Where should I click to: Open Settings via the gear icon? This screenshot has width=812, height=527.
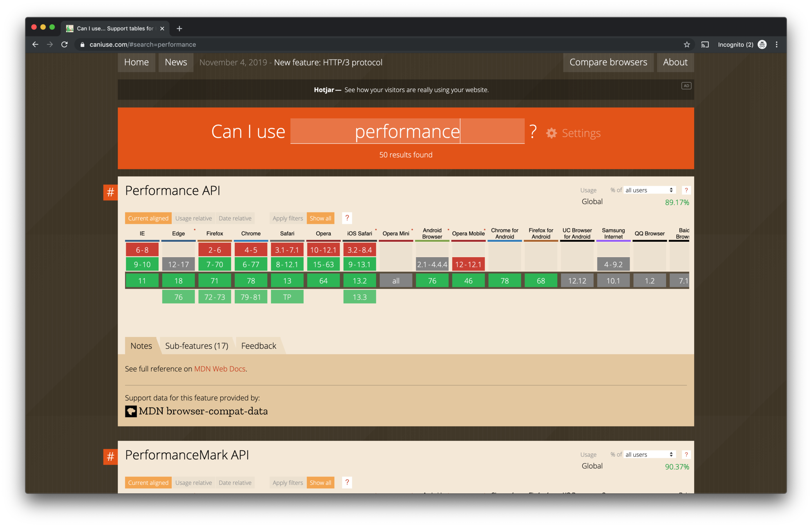pyautogui.click(x=551, y=133)
